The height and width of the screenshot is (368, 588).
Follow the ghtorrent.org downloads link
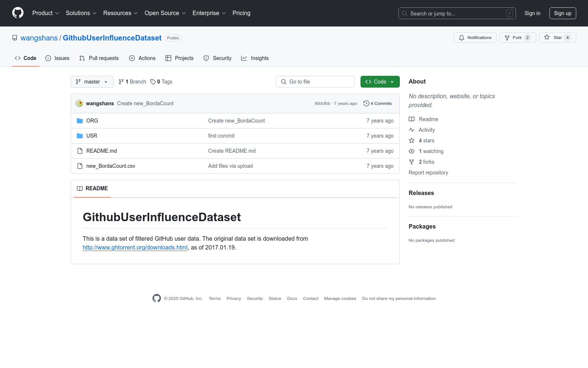[135, 247]
